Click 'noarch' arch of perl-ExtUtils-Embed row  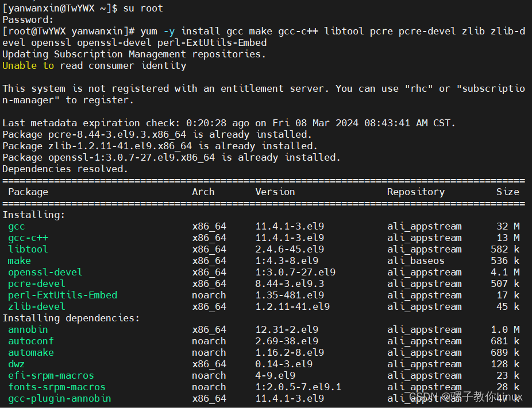pos(209,295)
